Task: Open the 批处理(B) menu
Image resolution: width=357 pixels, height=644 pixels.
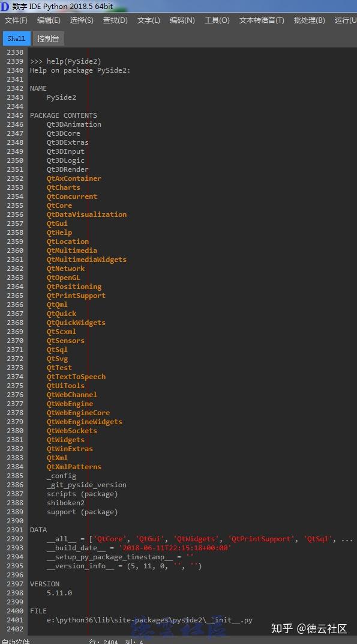Action: tap(309, 20)
